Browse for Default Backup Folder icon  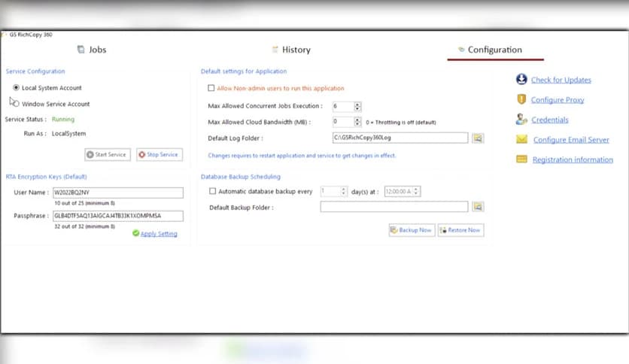(x=478, y=207)
